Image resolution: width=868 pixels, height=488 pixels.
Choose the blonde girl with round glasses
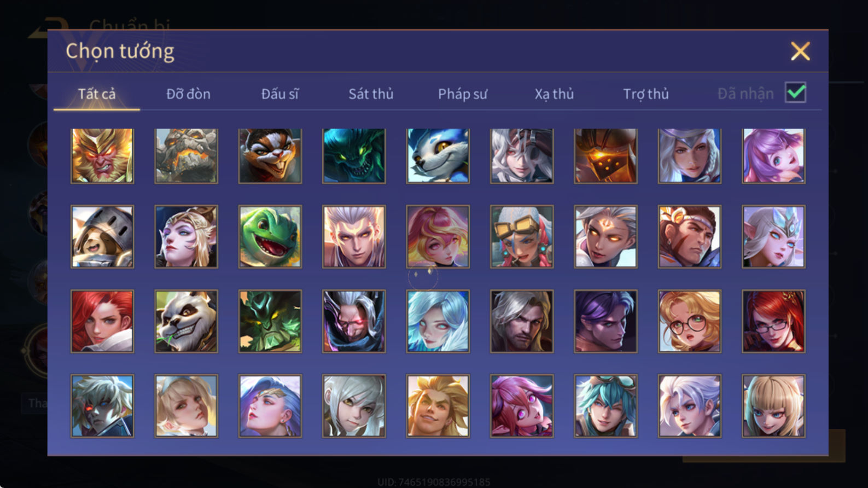tap(690, 321)
